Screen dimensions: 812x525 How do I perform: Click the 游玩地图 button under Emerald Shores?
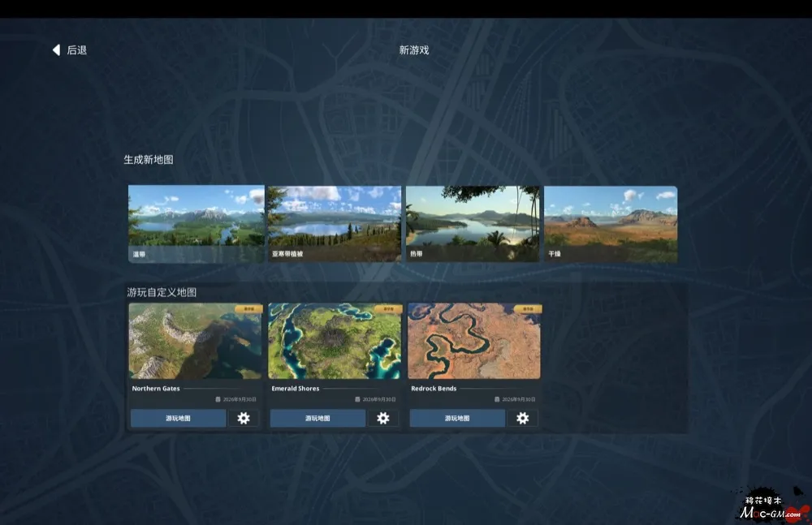(x=317, y=418)
